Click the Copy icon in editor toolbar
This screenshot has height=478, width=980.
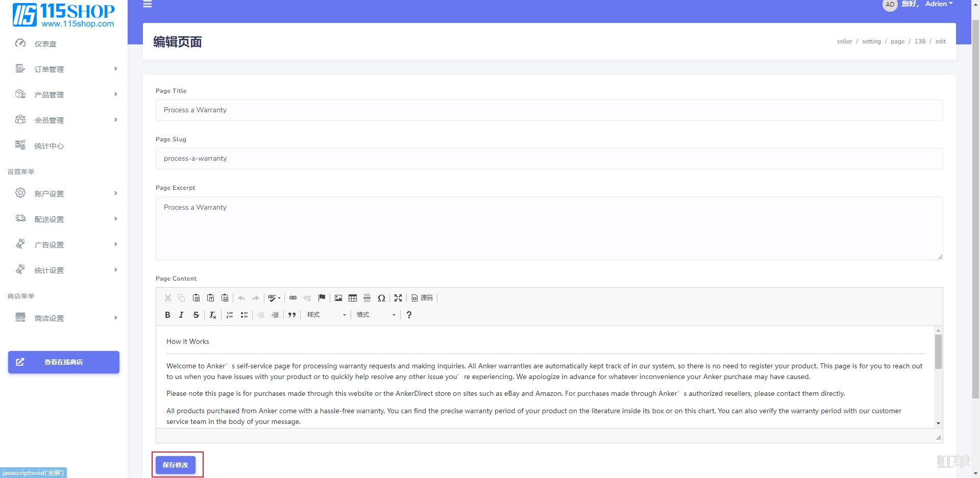(x=182, y=298)
